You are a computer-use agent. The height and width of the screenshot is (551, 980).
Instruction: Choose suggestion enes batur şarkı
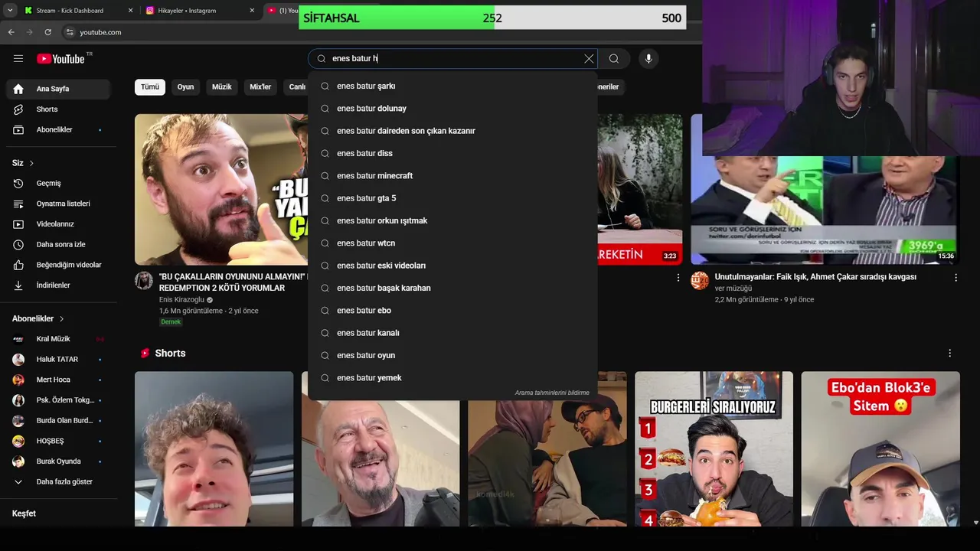pyautogui.click(x=452, y=86)
